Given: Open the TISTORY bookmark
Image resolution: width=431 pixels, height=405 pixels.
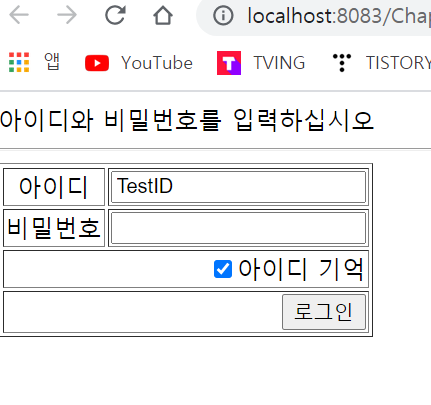Looking at the screenshot, I should [382, 63].
